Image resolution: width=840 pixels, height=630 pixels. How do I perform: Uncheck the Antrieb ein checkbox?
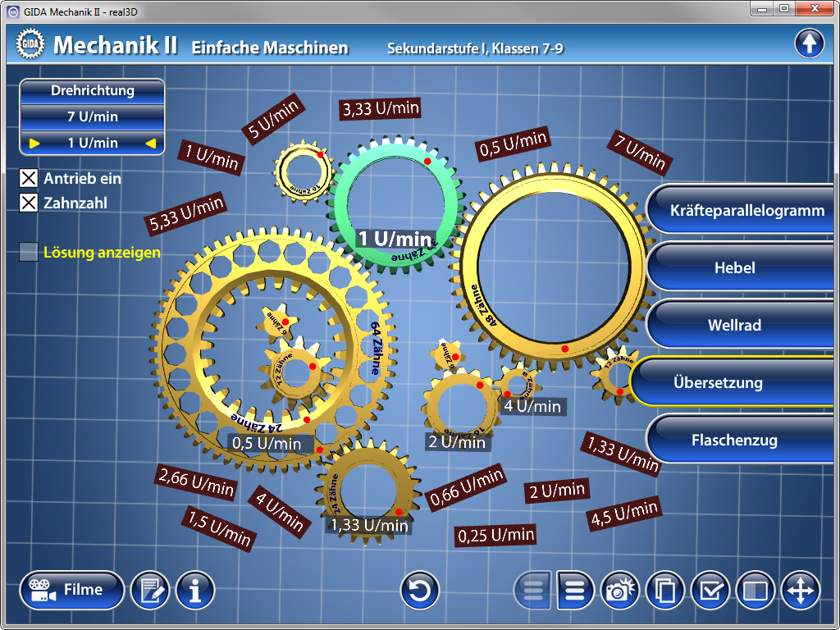tap(29, 178)
